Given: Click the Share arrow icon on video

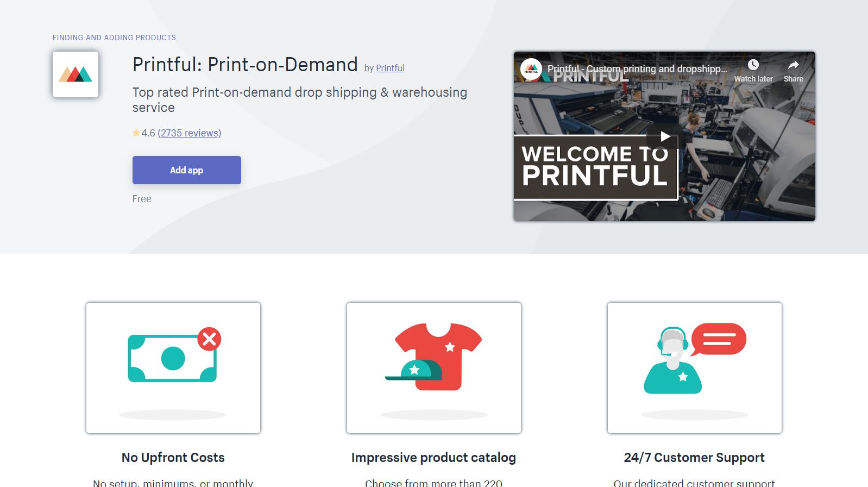Looking at the screenshot, I should click(x=793, y=65).
